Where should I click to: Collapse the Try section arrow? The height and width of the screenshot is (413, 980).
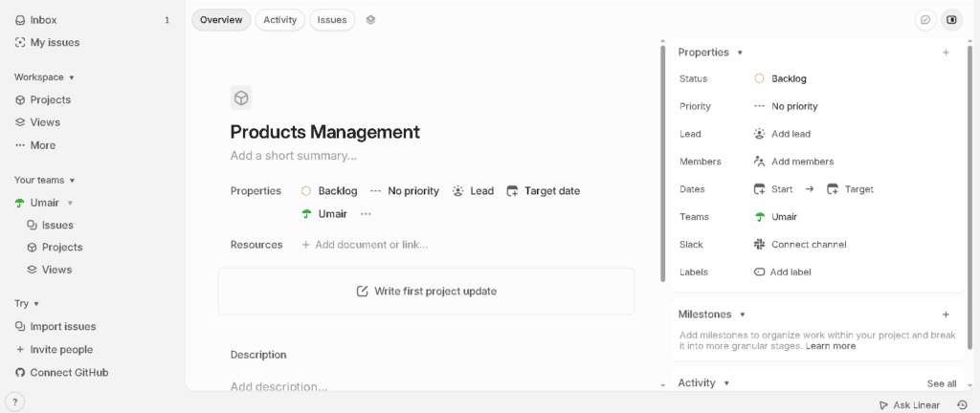click(x=36, y=304)
